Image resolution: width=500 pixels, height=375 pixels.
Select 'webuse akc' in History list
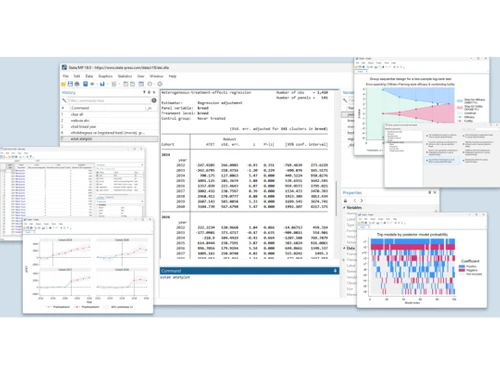(x=109, y=120)
